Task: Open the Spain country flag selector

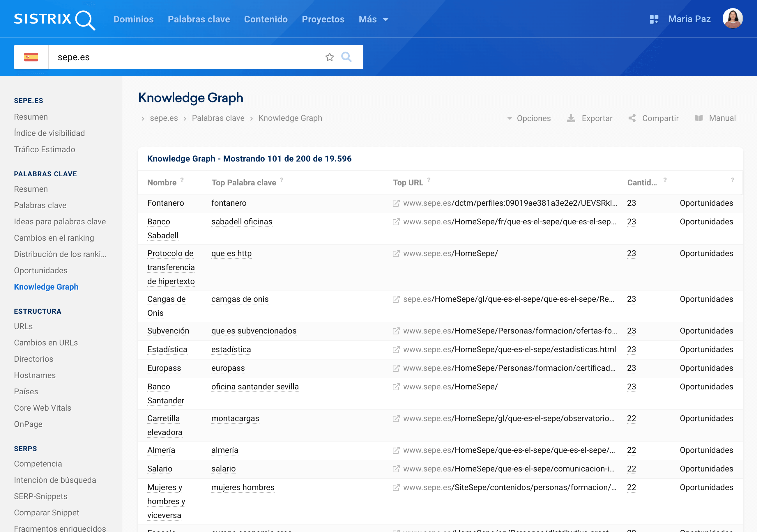Action: point(31,57)
